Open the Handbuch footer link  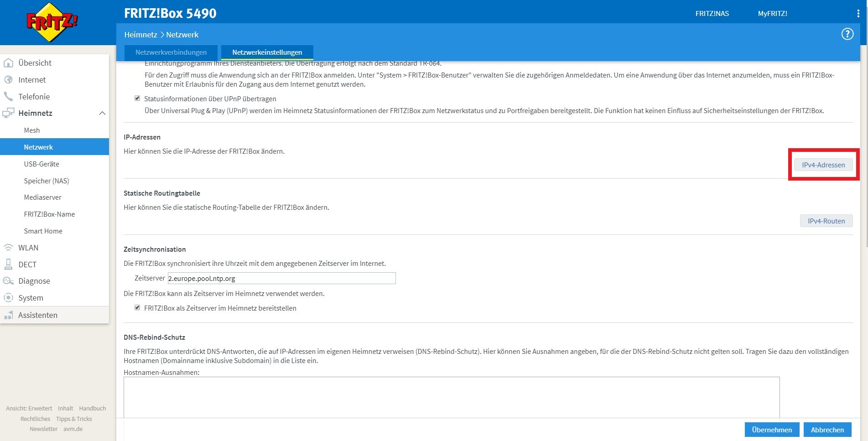pyautogui.click(x=92, y=408)
